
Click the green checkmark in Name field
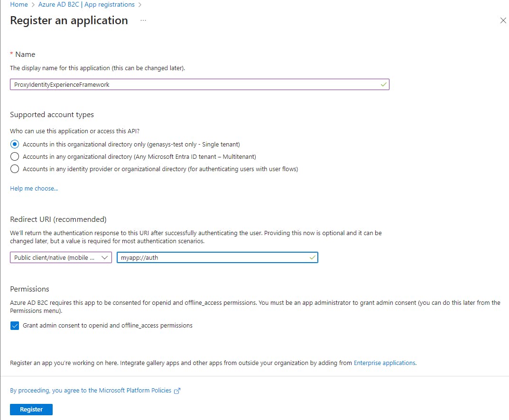click(383, 85)
